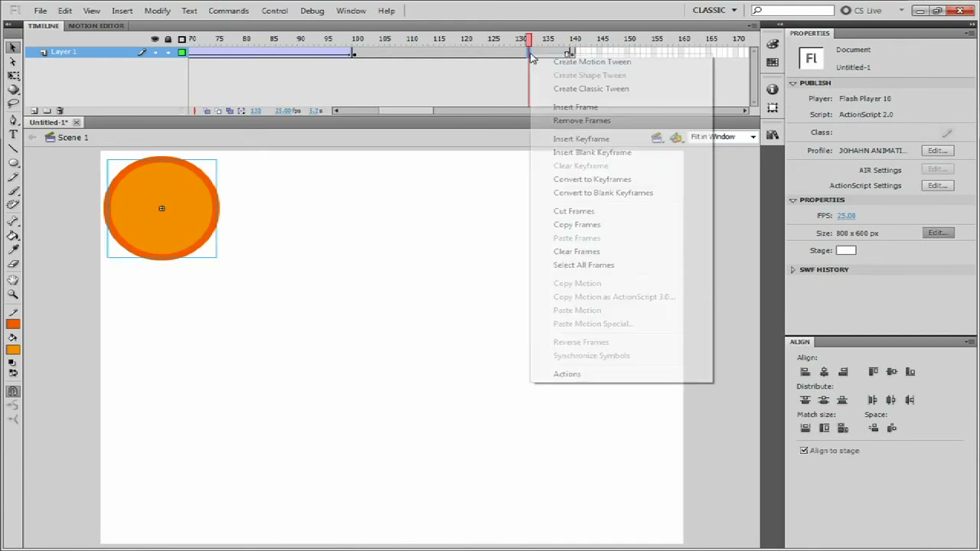
Task: Switch to the MOTION EDITOR tab
Action: [96, 26]
